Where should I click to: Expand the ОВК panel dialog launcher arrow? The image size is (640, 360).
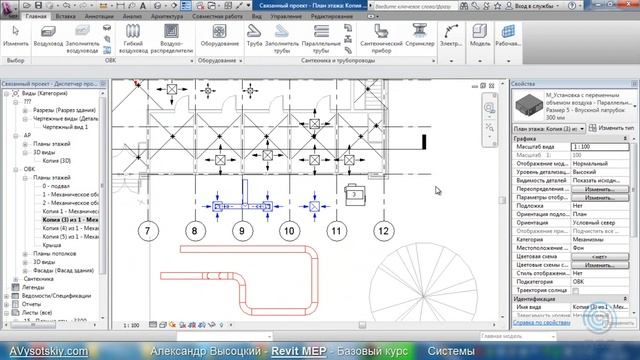(x=192, y=61)
